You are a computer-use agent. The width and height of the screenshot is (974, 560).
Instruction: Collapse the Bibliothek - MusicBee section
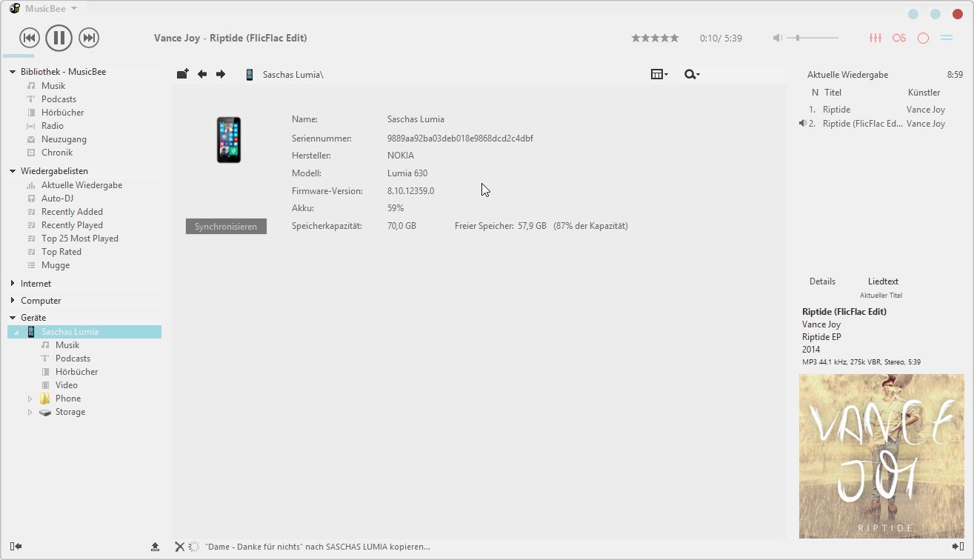coord(13,72)
